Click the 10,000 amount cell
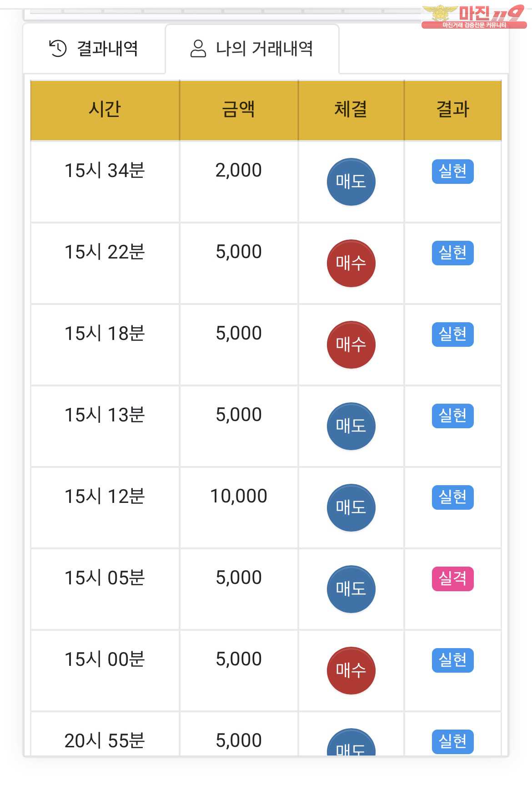This screenshot has width=532, height=786. pos(238,496)
